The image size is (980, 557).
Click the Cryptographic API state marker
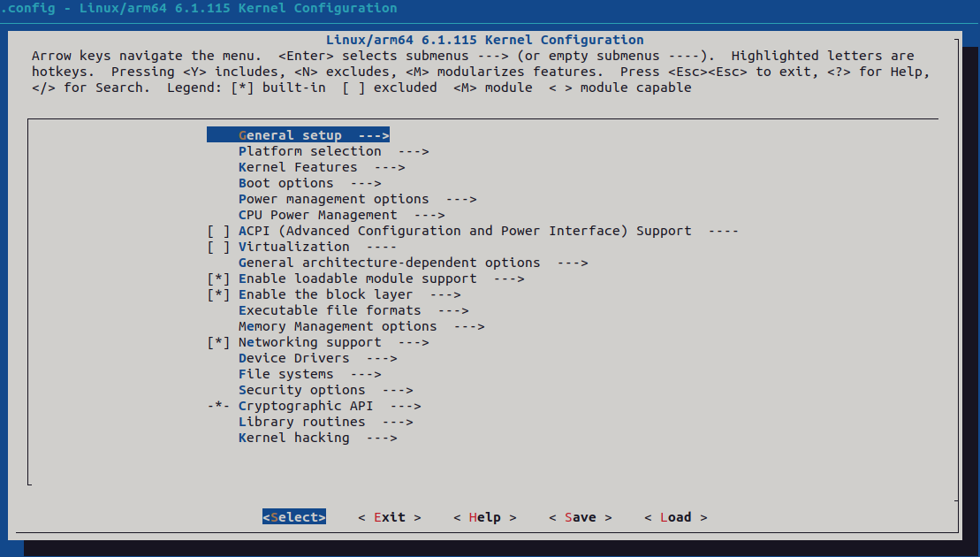click(x=219, y=407)
